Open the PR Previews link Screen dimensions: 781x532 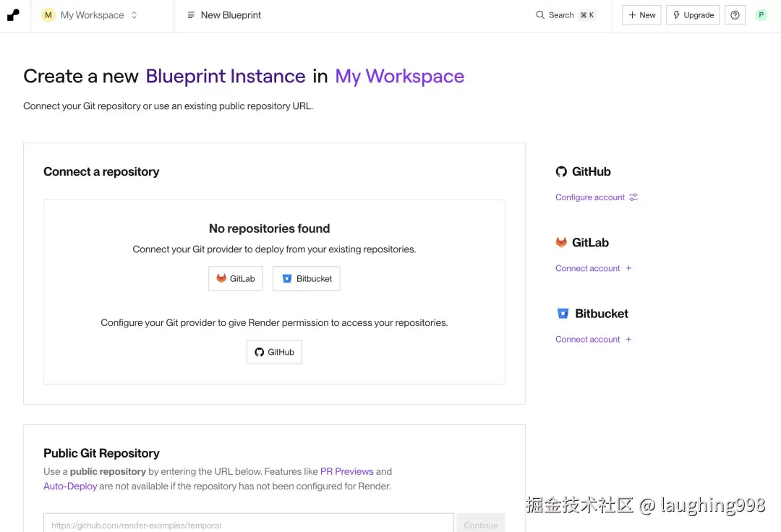[346, 471]
